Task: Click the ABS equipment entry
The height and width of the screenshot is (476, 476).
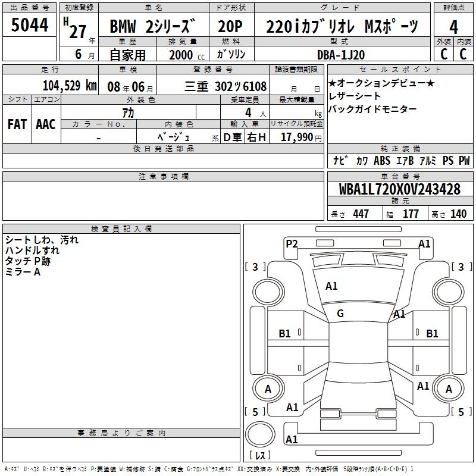Action: coord(382,161)
